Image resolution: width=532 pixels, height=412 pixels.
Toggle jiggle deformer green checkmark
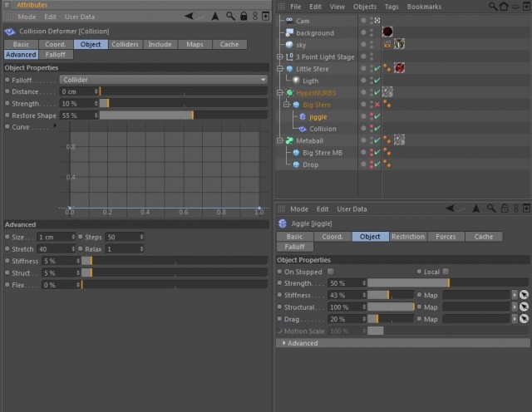377,116
